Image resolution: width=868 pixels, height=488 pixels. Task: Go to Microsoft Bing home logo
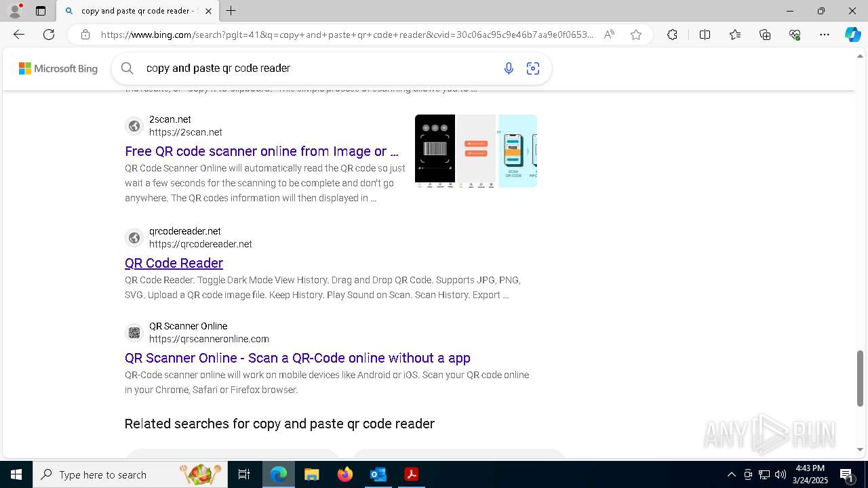[x=58, y=68]
